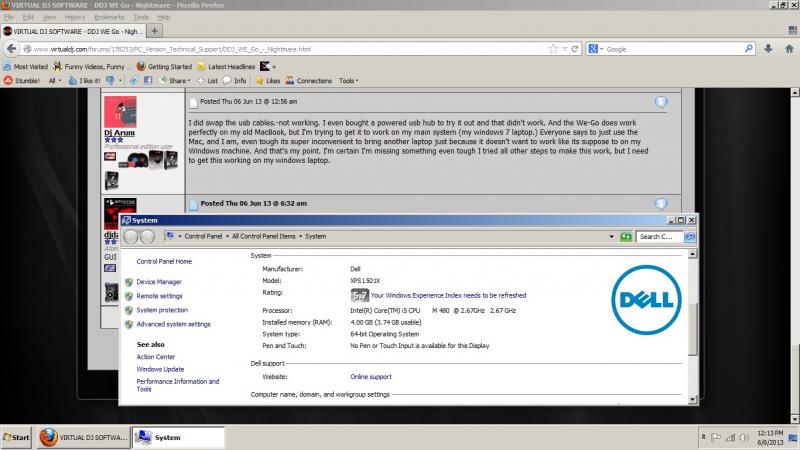Click the Search Control Panel field
This screenshot has width=800, height=450.
coord(659,237)
